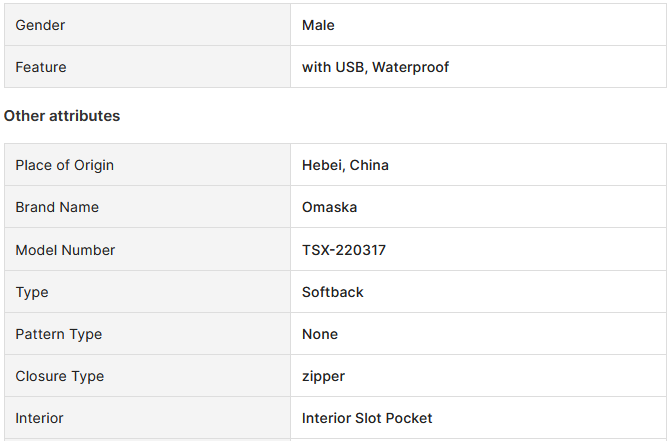Select the None pattern value
671x441 pixels.
pos(320,334)
